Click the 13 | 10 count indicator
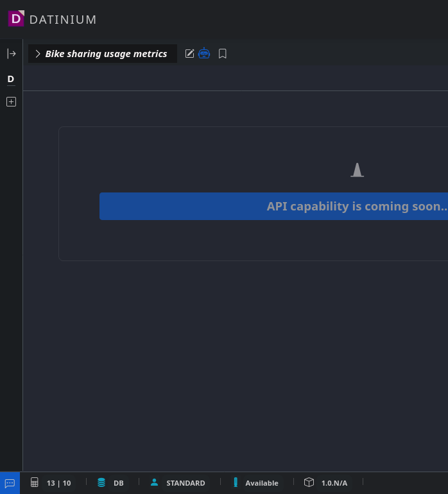Screen dimensions: 448x494 tap(59, 483)
